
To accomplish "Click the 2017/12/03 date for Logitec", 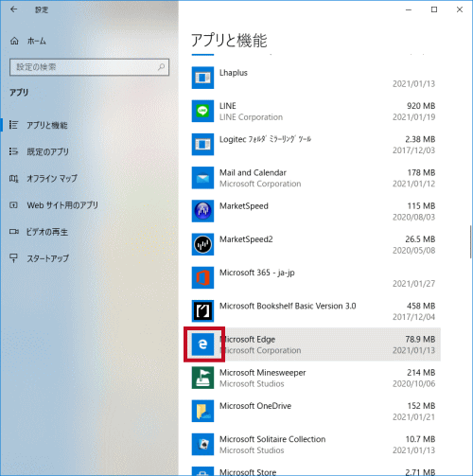I will [413, 150].
